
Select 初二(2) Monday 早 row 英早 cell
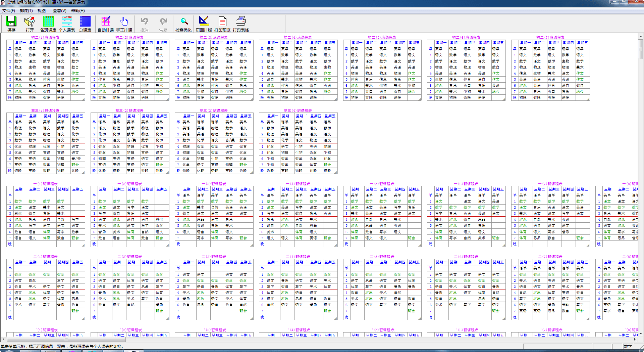[105, 49]
